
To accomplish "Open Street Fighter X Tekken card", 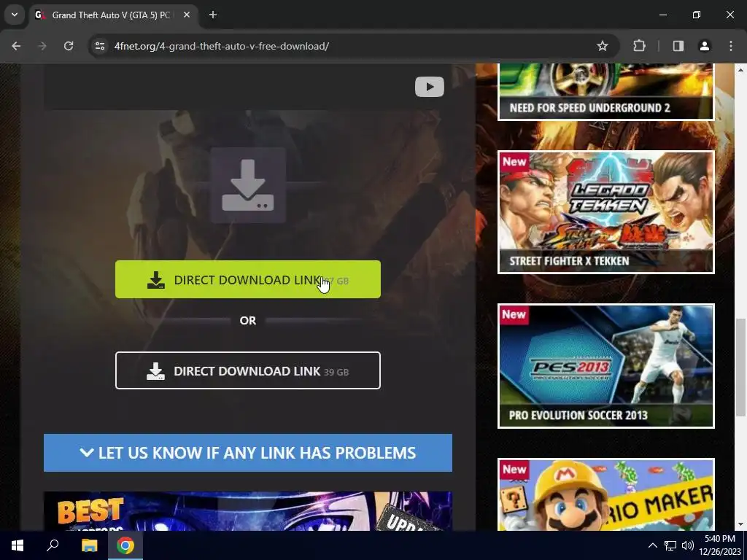I will (x=605, y=212).
